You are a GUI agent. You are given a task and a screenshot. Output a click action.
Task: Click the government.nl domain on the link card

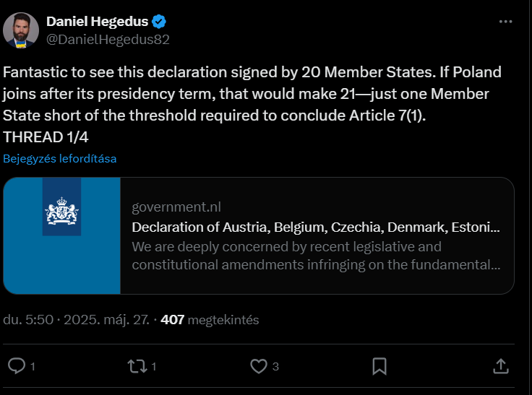pyautogui.click(x=176, y=207)
